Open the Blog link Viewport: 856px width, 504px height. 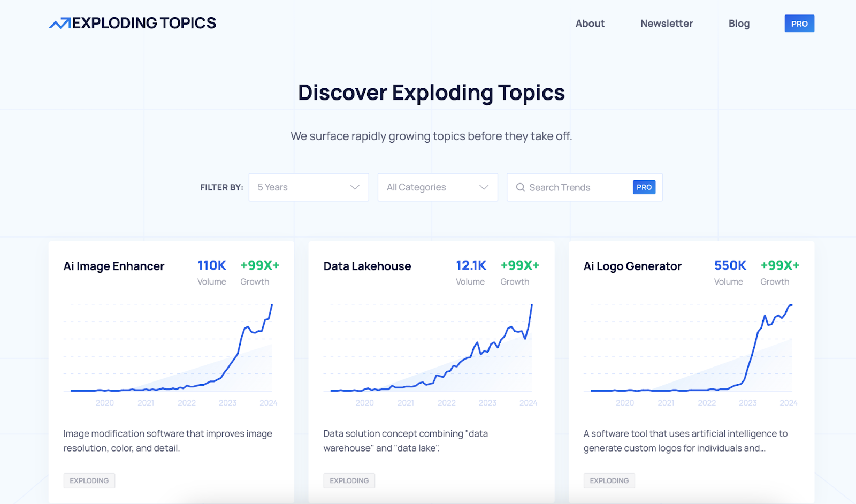point(739,24)
